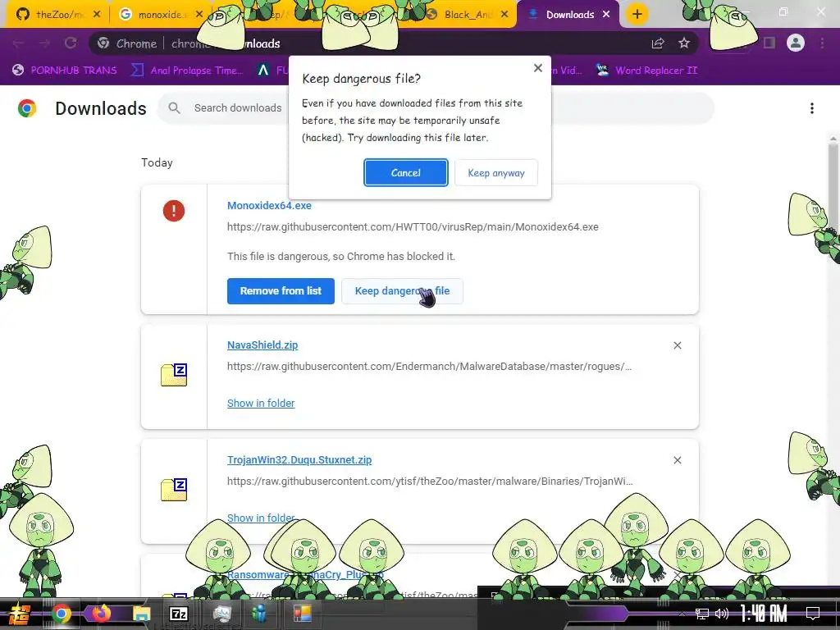Remove the NavaShield.zip entry with its X
Viewport: 840px width, 630px height.
677,345
